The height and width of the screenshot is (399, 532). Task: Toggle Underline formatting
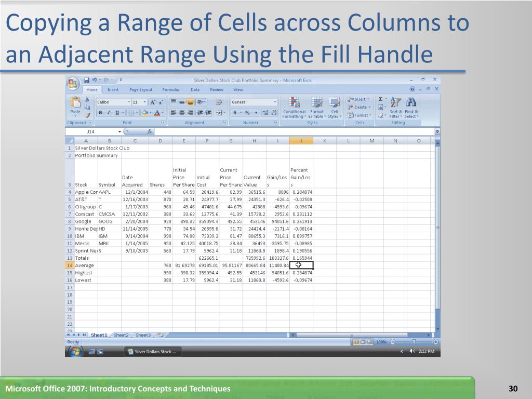point(117,113)
